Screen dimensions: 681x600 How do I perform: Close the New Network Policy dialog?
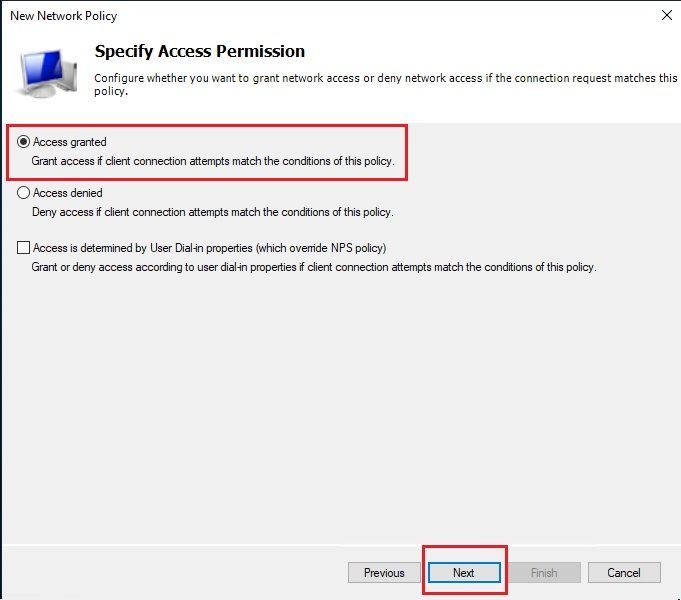pyautogui.click(x=667, y=15)
